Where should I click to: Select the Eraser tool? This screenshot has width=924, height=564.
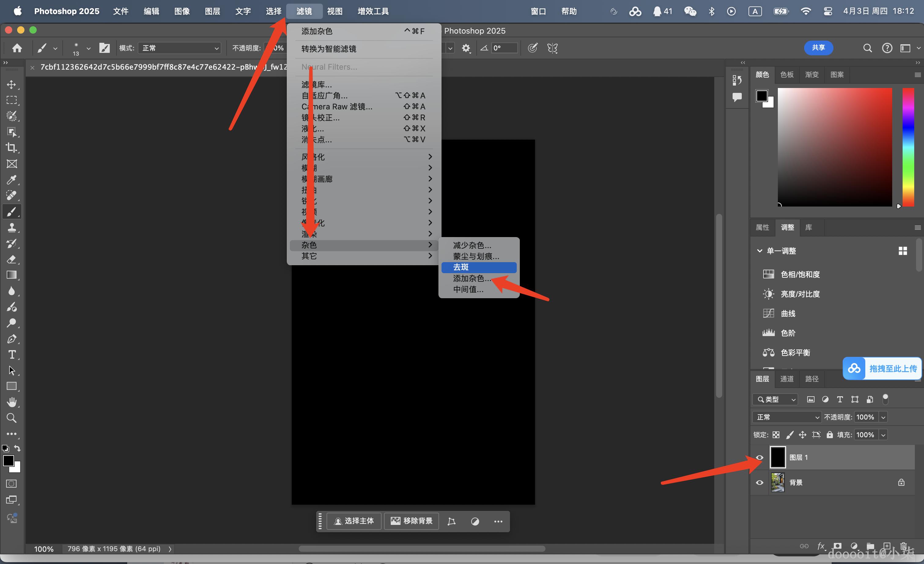[12, 259]
